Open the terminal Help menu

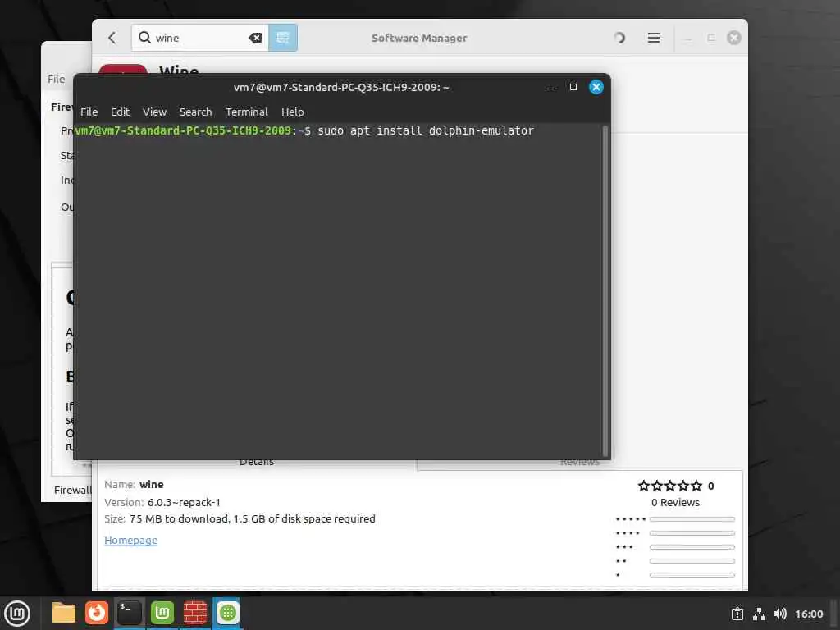pyautogui.click(x=293, y=112)
